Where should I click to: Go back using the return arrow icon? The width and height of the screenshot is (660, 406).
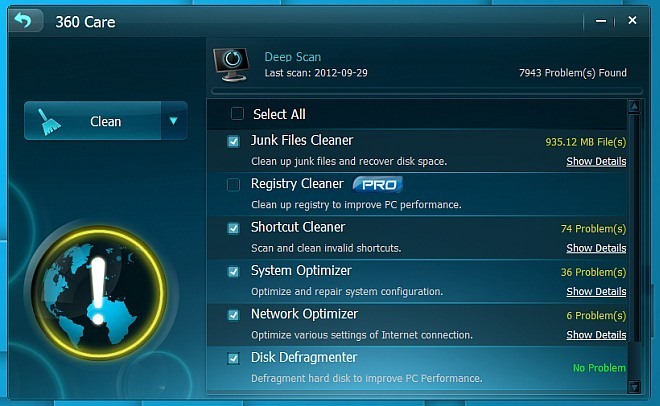pos(24,20)
